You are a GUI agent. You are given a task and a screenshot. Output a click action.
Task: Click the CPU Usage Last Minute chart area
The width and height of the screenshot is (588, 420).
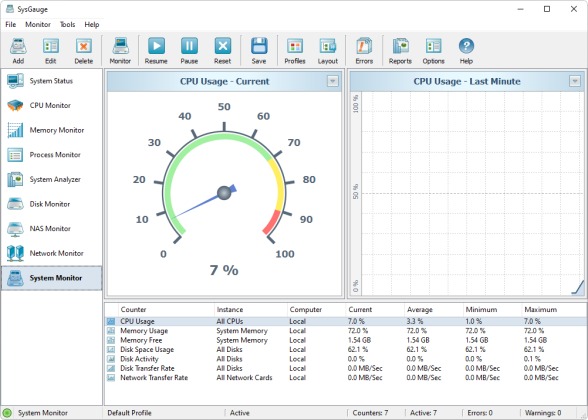[472, 194]
